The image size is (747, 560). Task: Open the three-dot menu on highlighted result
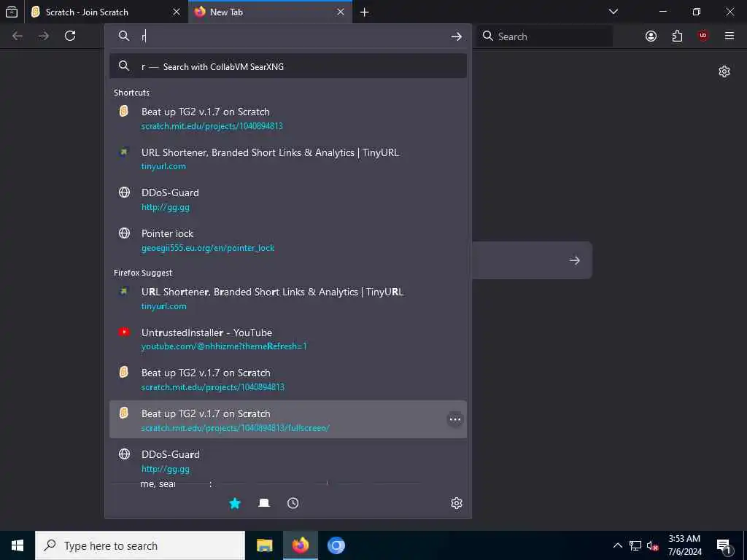(455, 419)
